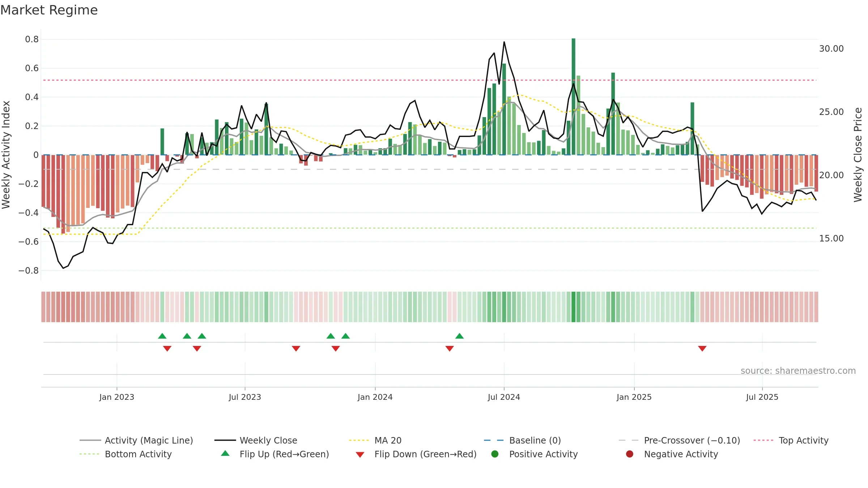This screenshot has width=868, height=488.
Task: Click the 0.8 activity axis tick
Action: (x=32, y=39)
